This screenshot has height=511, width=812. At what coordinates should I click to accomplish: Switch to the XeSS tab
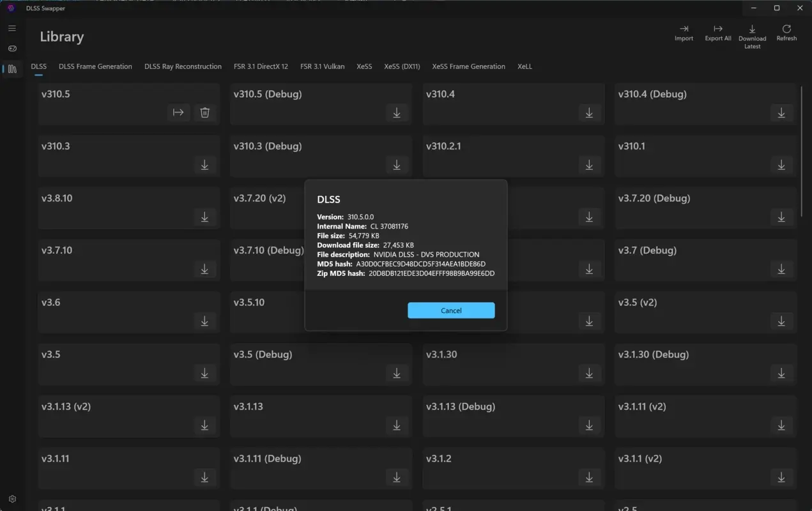364,66
